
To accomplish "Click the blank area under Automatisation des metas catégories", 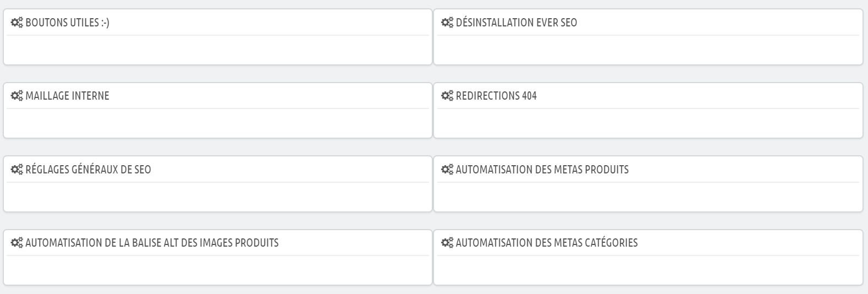I will (648, 269).
